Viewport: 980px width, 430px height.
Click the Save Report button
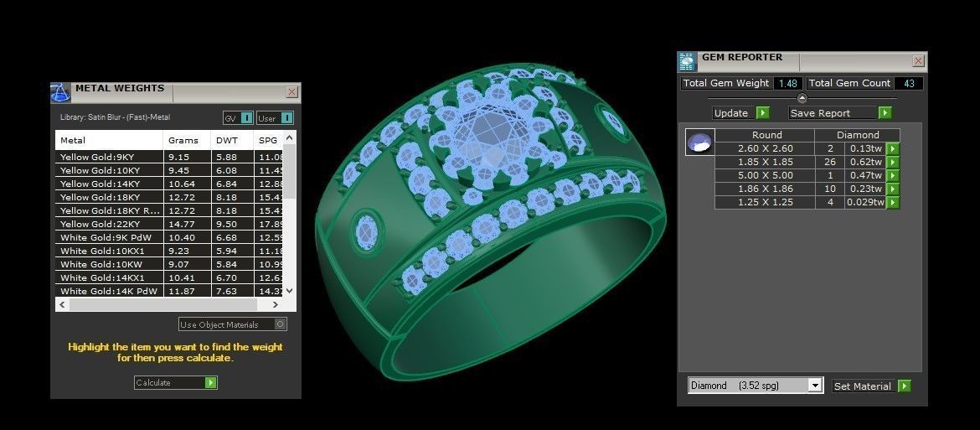pyautogui.click(x=840, y=113)
